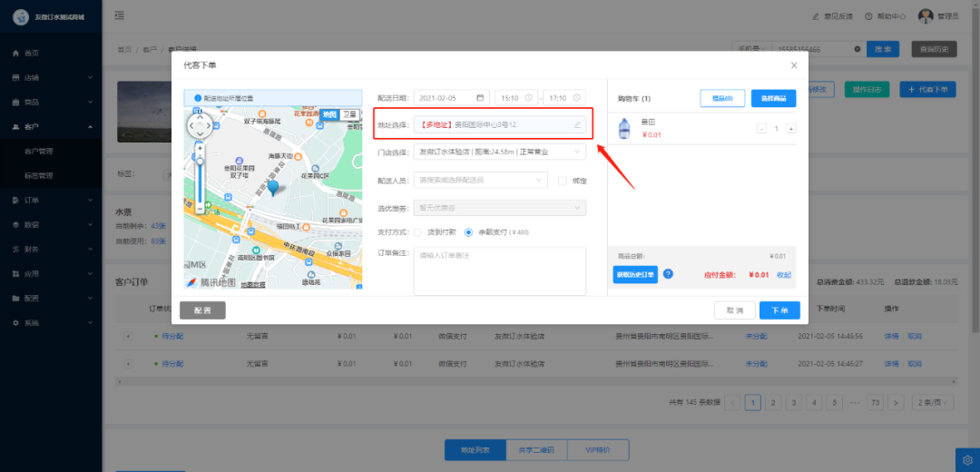Expand the 财务 sidebar menu
The width and height of the screenshot is (980, 472).
point(51,250)
